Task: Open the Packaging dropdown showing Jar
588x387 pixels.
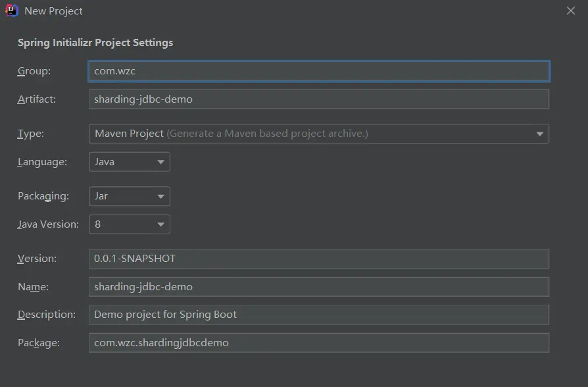Action: point(130,196)
